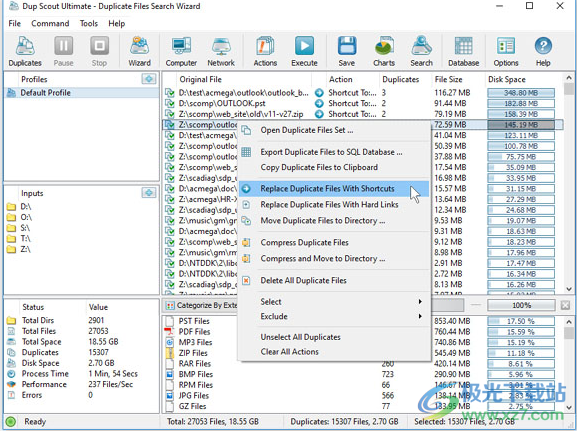
Task: Open the Options toolbar icon
Action: coord(506,52)
